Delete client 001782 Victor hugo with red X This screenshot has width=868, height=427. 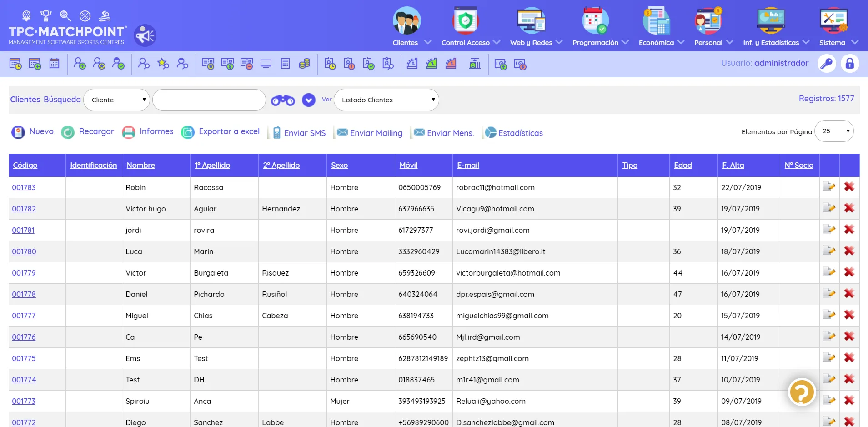(x=849, y=208)
